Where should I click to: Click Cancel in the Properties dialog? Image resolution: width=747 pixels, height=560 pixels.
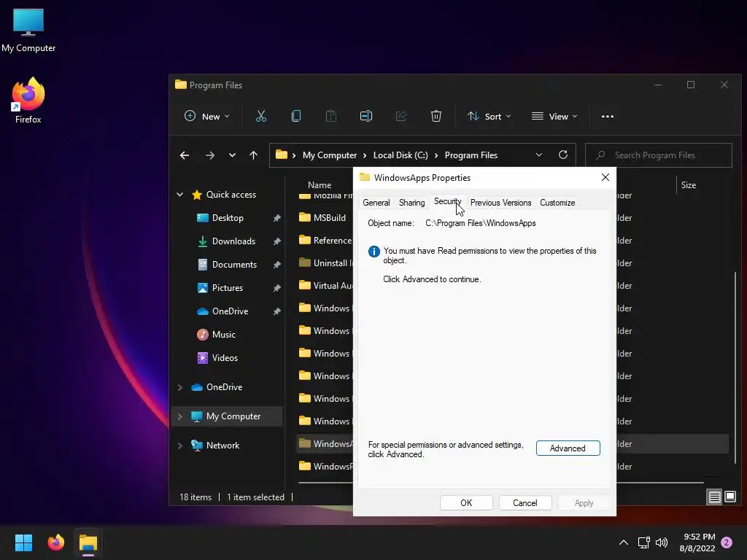(525, 503)
